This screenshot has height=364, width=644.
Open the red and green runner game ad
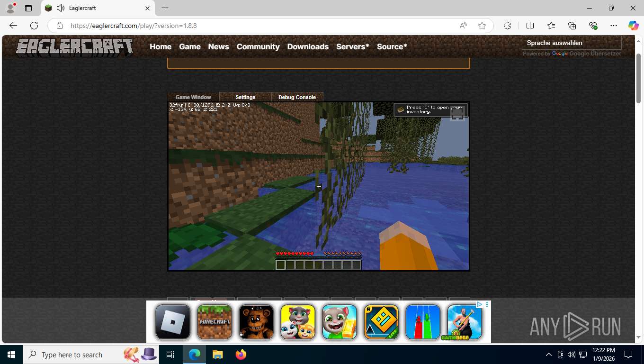423,322
